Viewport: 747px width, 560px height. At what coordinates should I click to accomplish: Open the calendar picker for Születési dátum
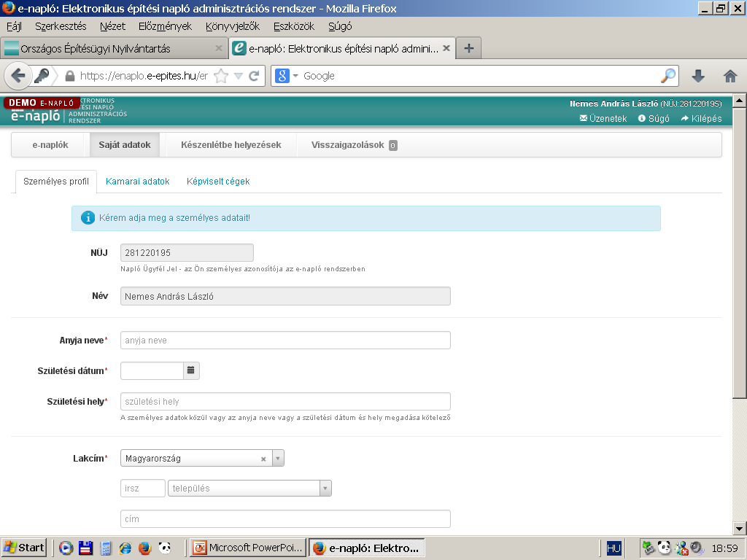191,370
